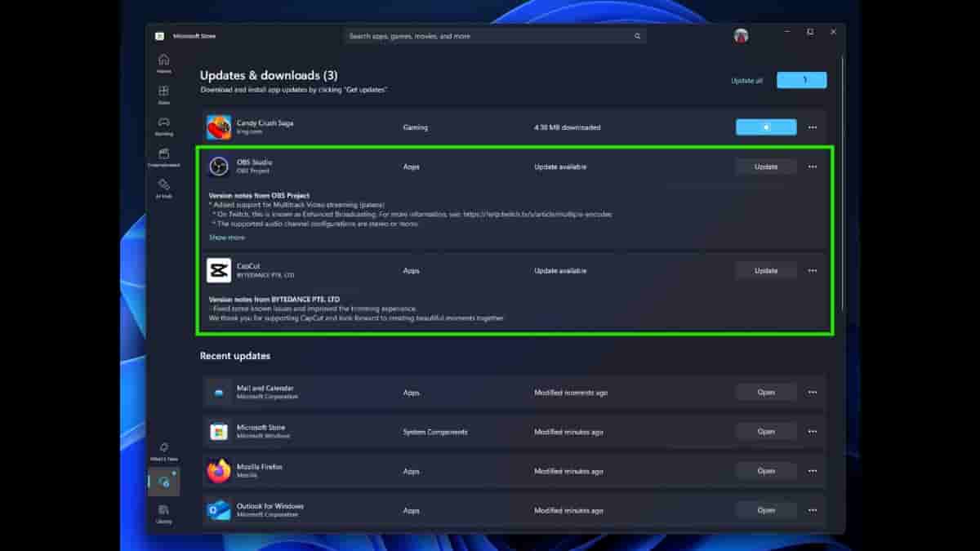
Task: Open Mozilla Firefox from recent updates
Action: point(765,471)
